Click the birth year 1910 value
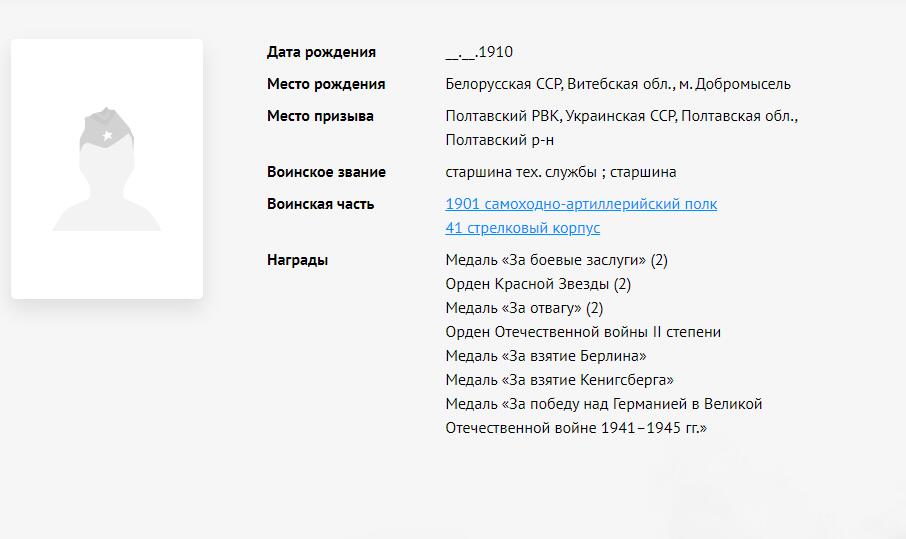Viewport: 906px width, 539px height. (x=495, y=52)
